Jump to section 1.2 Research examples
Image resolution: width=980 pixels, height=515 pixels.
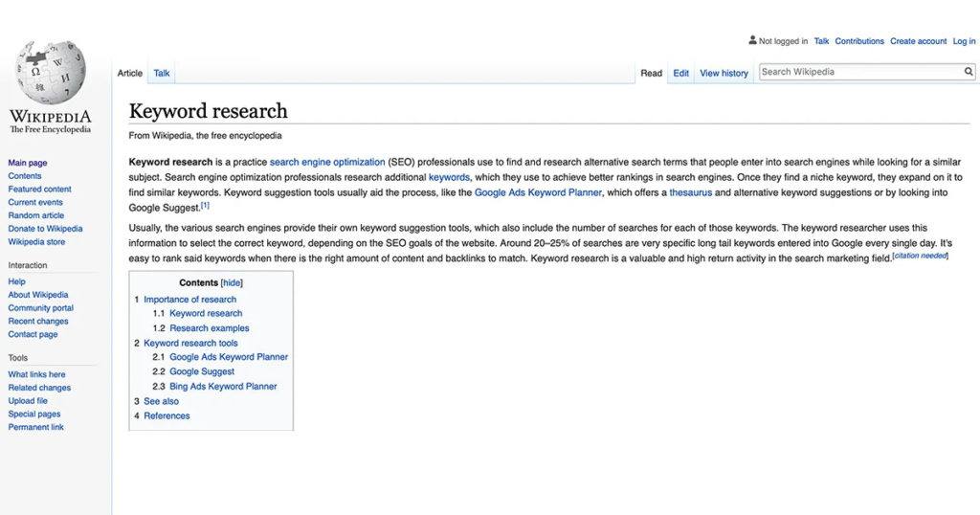(x=210, y=328)
